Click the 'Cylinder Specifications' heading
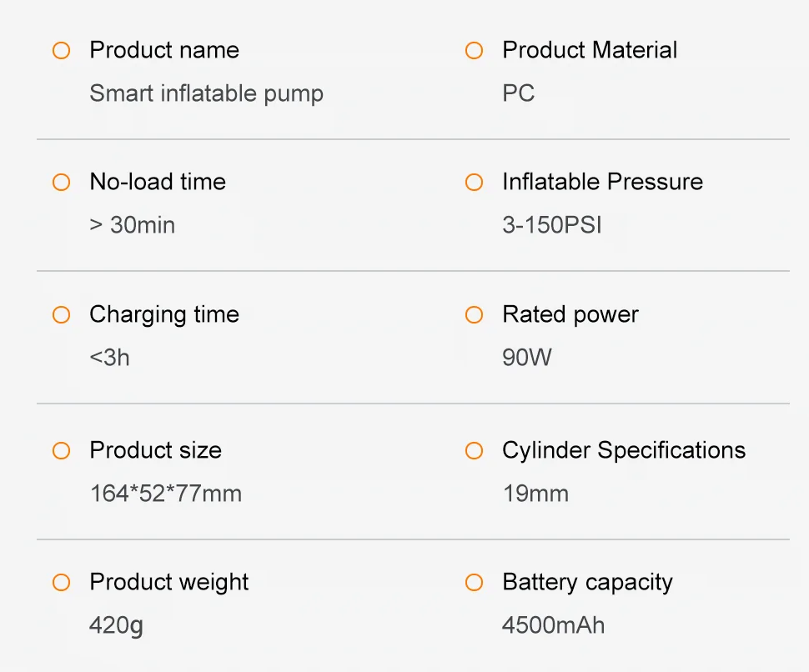Screen dimensions: 809x672 (x=623, y=450)
